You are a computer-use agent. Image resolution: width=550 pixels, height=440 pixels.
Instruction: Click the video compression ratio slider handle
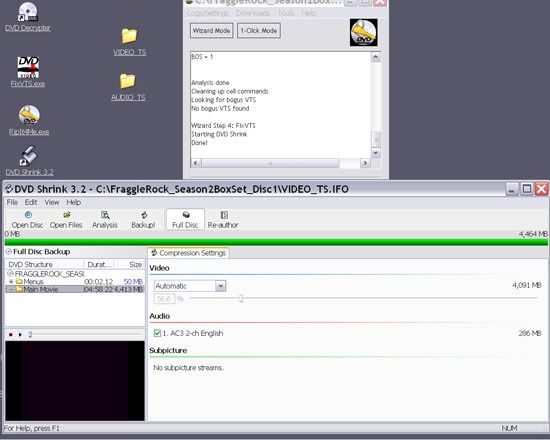(x=241, y=299)
